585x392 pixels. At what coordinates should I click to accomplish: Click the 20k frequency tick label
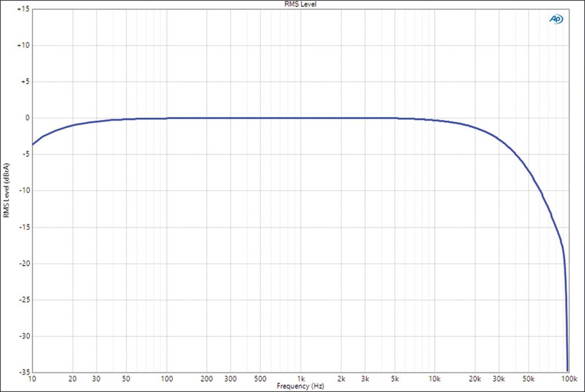point(475,379)
